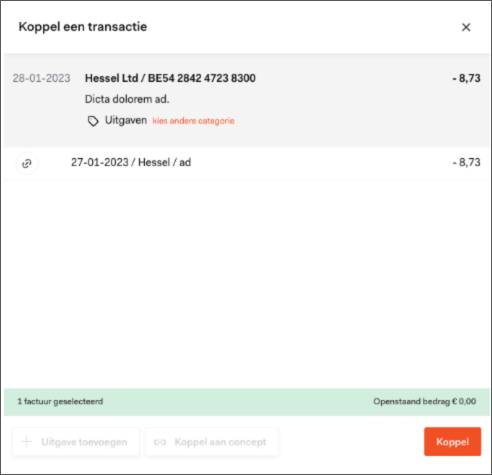Click the invoice row amount - 8,73
The width and height of the screenshot is (492, 475).
[x=466, y=162]
